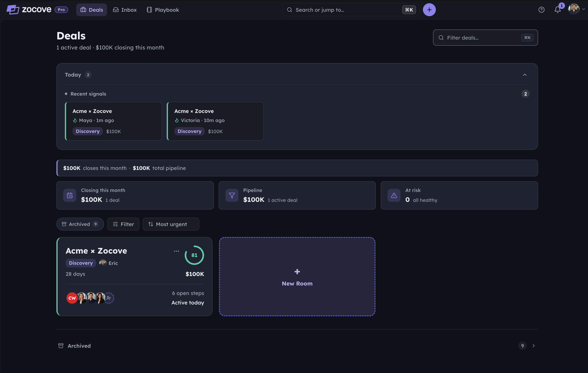588x373 pixels.
Task: Open the Deals tab
Action: pyautogui.click(x=92, y=10)
